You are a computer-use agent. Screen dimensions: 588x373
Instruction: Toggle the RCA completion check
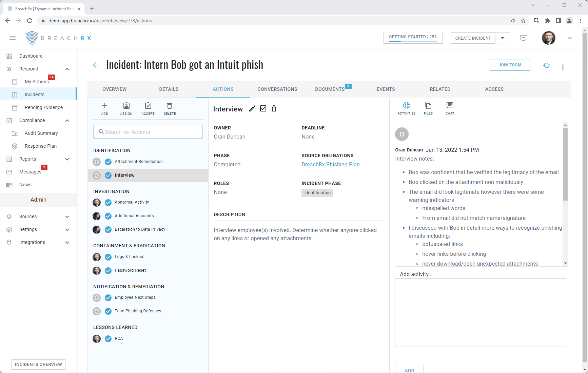coord(108,339)
